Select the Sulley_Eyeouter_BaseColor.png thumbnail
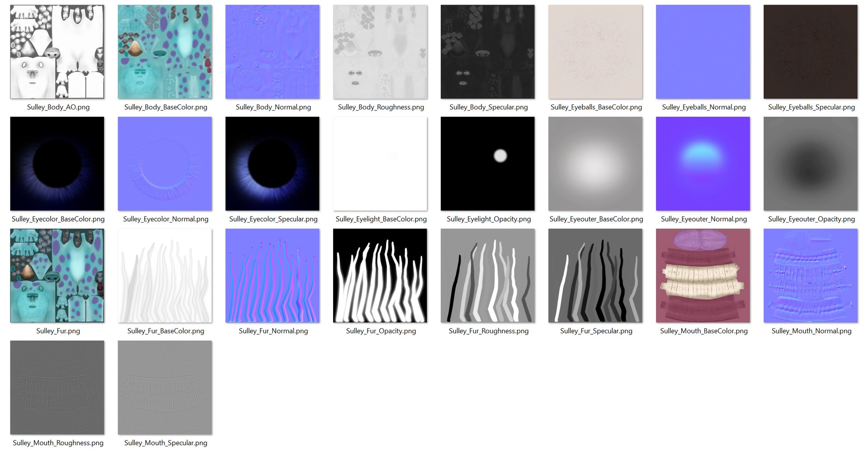Image resolution: width=868 pixels, height=455 pixels. pos(595,164)
